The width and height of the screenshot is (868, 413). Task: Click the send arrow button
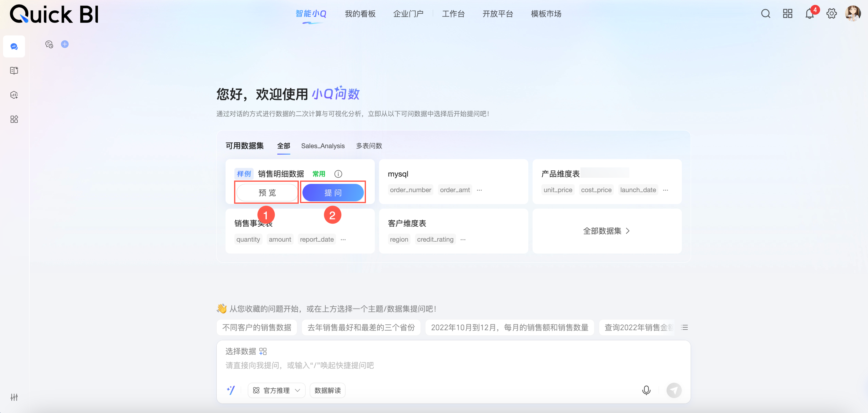pos(674,390)
